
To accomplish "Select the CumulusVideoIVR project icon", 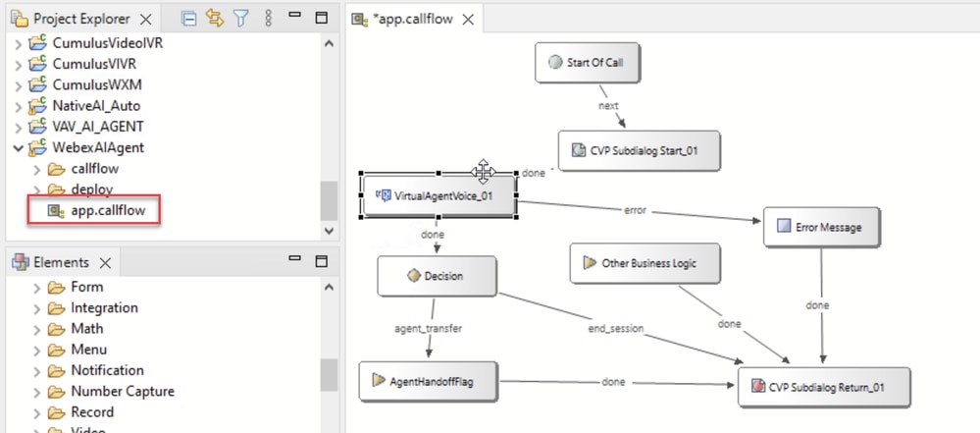I will click(38, 42).
